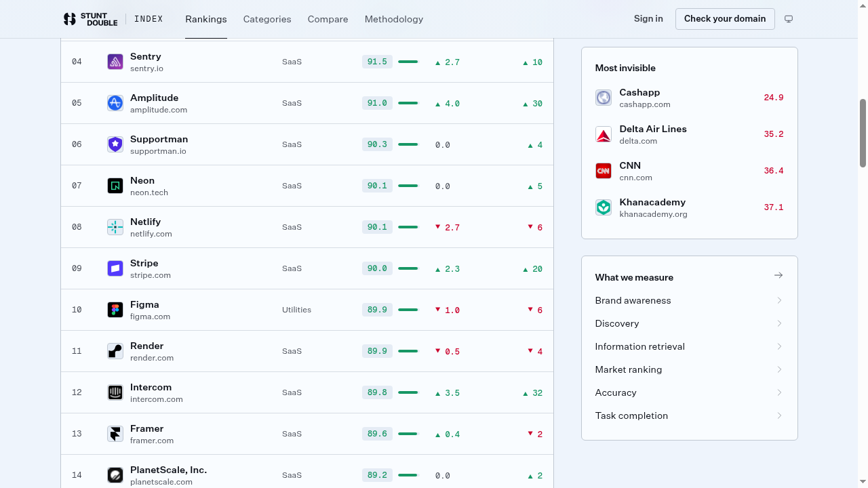The width and height of the screenshot is (868, 488).
Task: Open the Compare tab
Action: [x=328, y=19]
